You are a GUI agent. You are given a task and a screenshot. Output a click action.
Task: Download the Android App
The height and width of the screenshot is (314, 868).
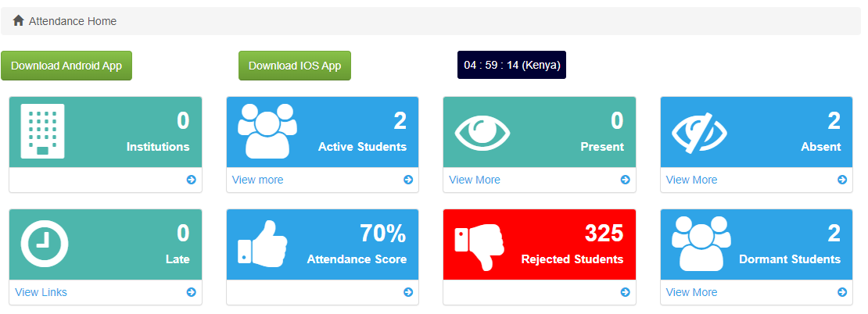[66, 66]
